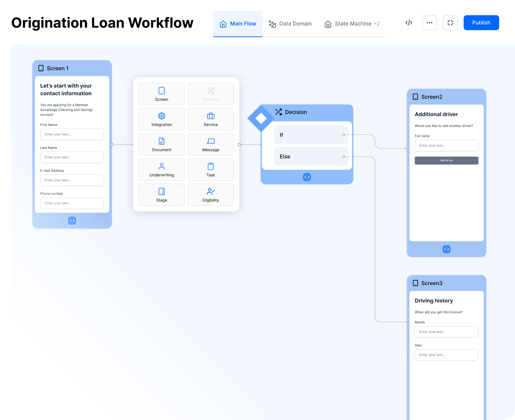
Task: Switch to the Data Domain tab
Action: coord(296,24)
